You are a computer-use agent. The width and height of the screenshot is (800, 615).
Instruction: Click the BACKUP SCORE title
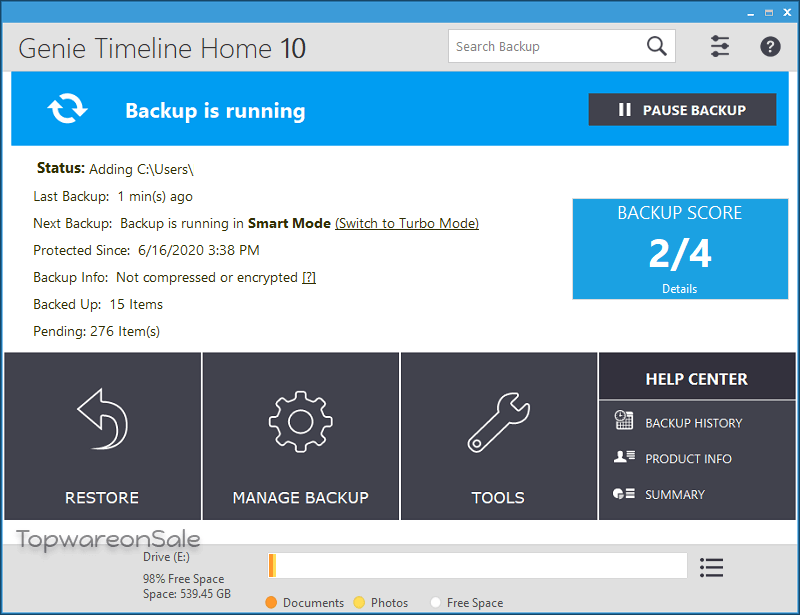pyautogui.click(x=680, y=213)
